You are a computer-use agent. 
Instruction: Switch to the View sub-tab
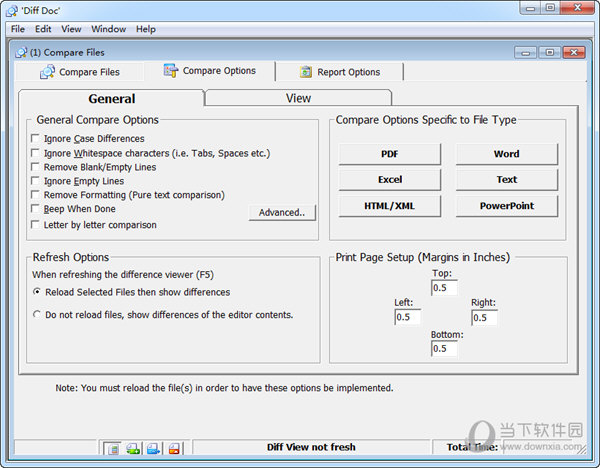[298, 98]
